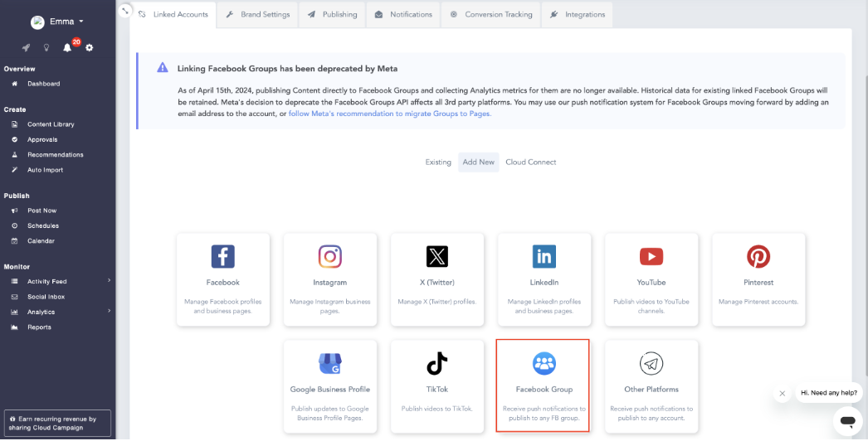Click the lightbulb icon in sidebar

[46, 48]
